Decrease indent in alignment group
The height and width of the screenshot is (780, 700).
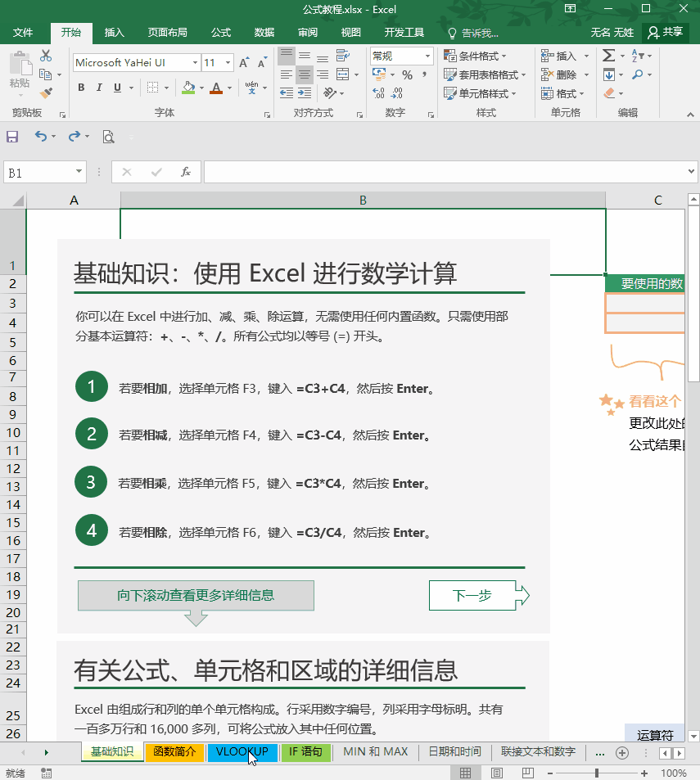point(286,93)
